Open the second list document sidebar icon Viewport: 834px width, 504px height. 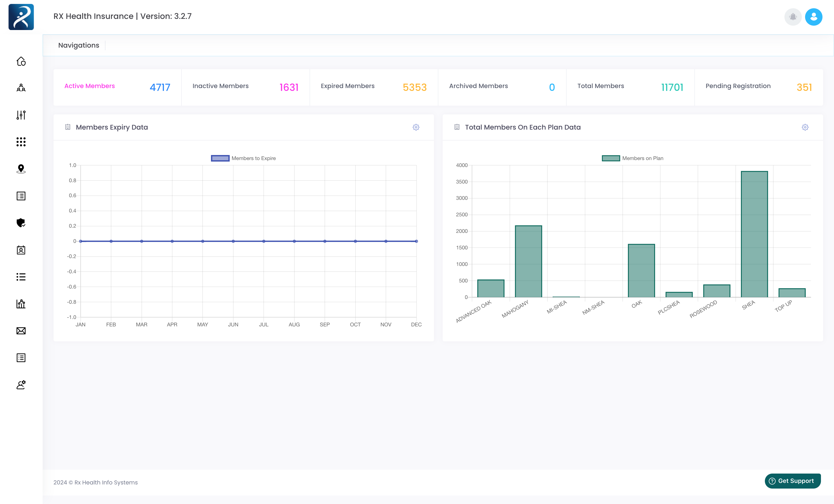(x=21, y=358)
